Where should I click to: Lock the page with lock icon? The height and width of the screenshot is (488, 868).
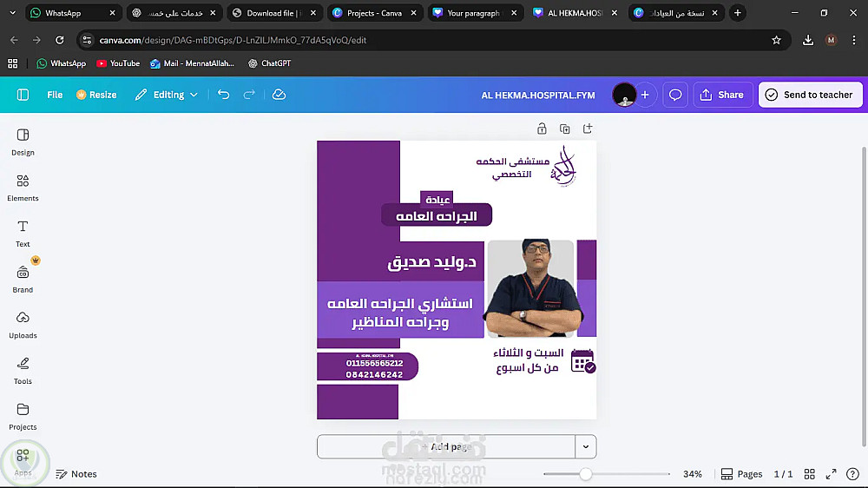pyautogui.click(x=542, y=129)
